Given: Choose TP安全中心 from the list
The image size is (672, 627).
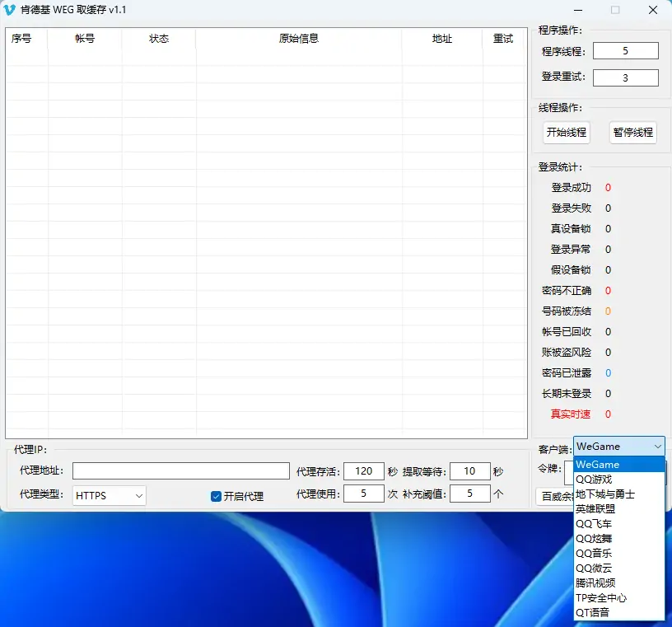Looking at the screenshot, I should [x=618, y=598].
